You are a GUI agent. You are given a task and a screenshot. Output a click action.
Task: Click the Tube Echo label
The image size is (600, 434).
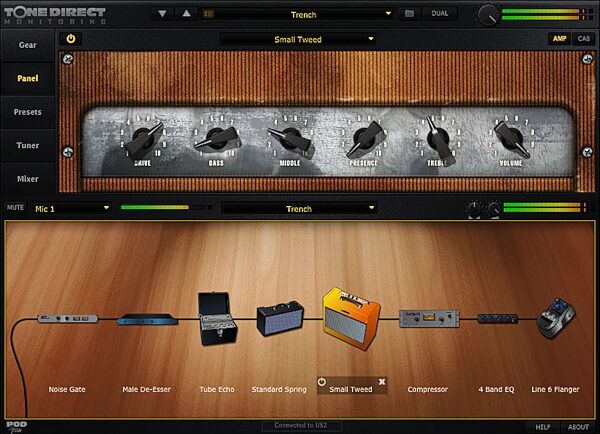click(217, 390)
